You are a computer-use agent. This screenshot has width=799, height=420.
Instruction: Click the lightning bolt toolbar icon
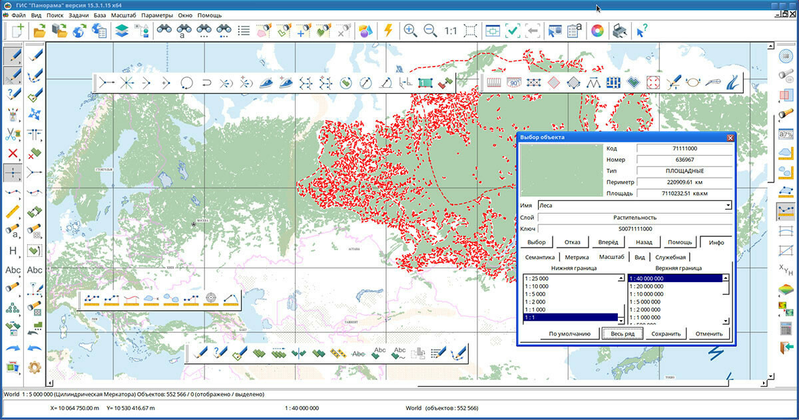(x=387, y=31)
